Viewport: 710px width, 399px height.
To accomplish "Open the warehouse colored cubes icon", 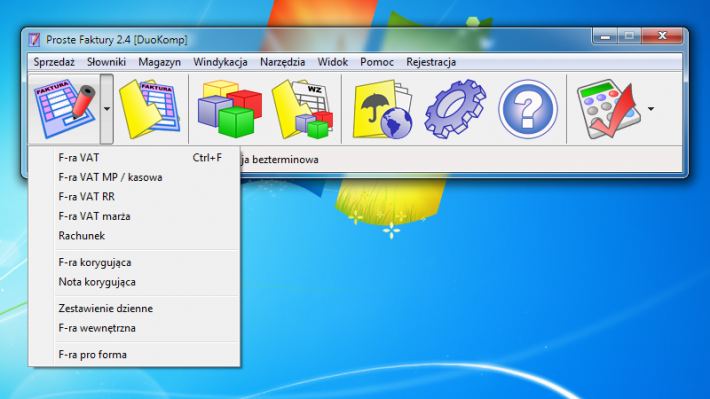I will coord(229,109).
